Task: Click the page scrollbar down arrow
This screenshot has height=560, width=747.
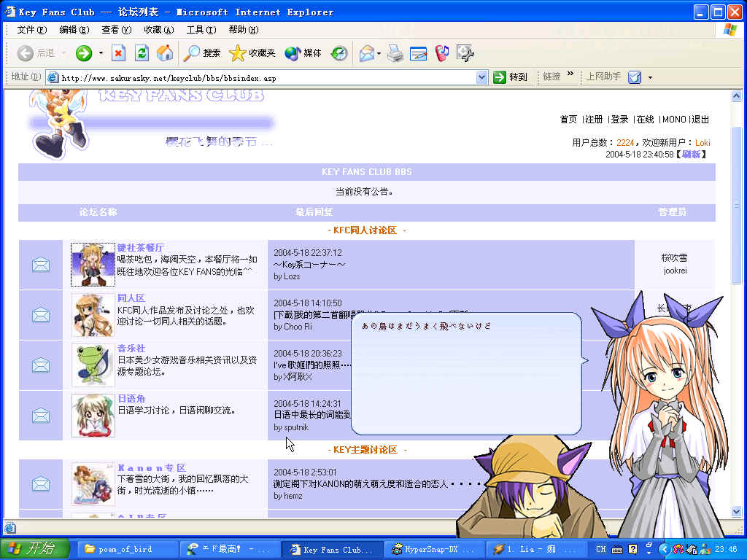Action: (x=737, y=512)
